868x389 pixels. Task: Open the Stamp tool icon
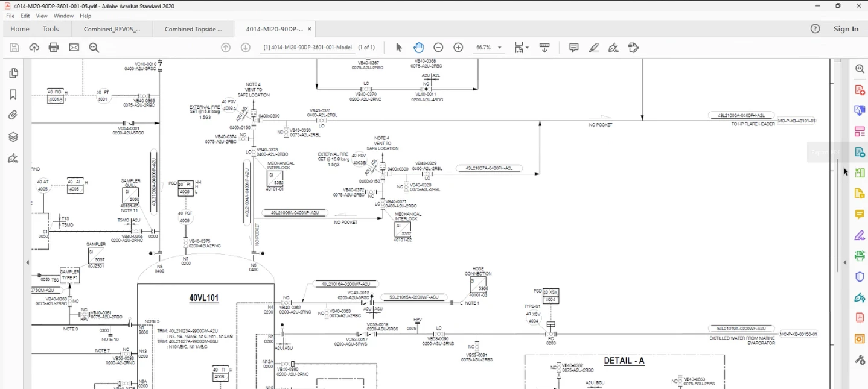[633, 48]
